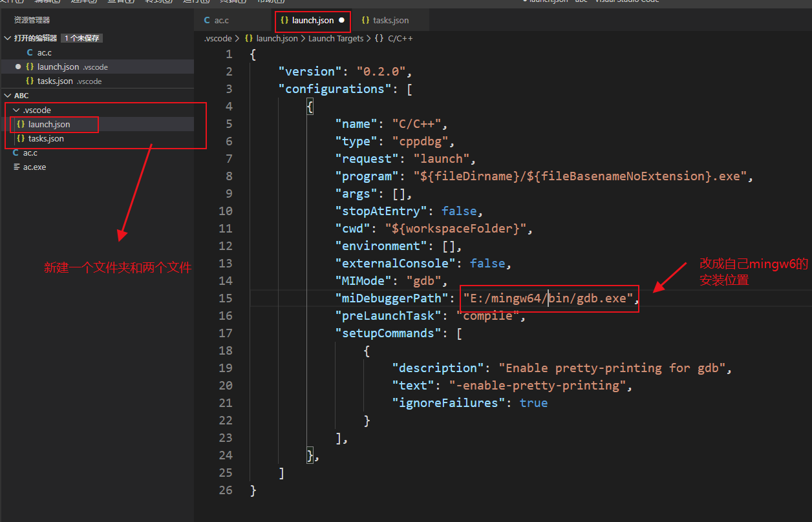Open the 帮助(H) menu
This screenshot has width=812, height=522.
273,2
